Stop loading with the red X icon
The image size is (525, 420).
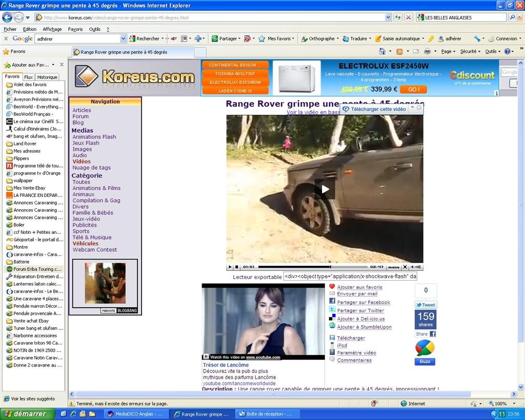click(408, 17)
